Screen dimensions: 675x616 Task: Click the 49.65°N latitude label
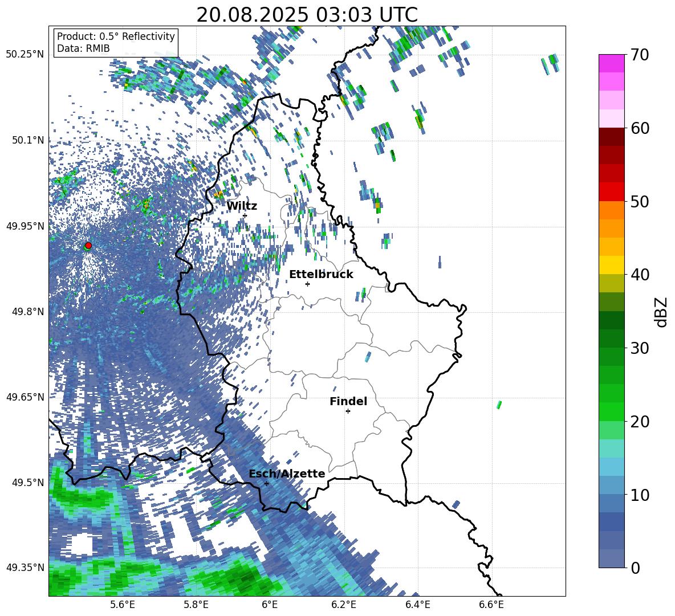26,397
